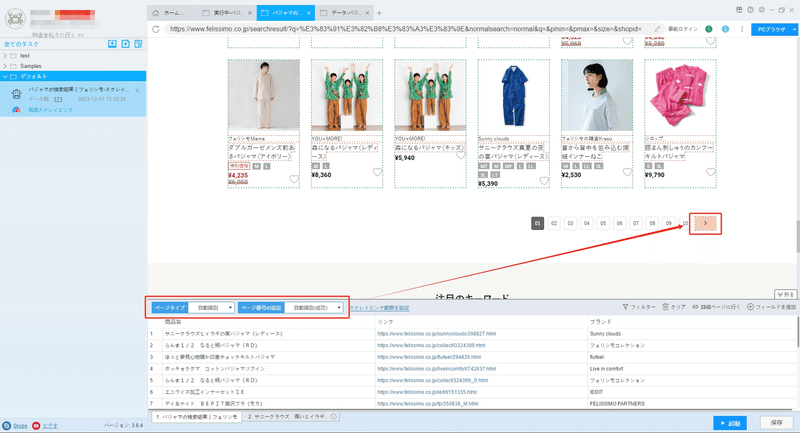Screen dimensions: 800x433
Task: Click the pink pajama product thumbnail
Action: [680, 95]
